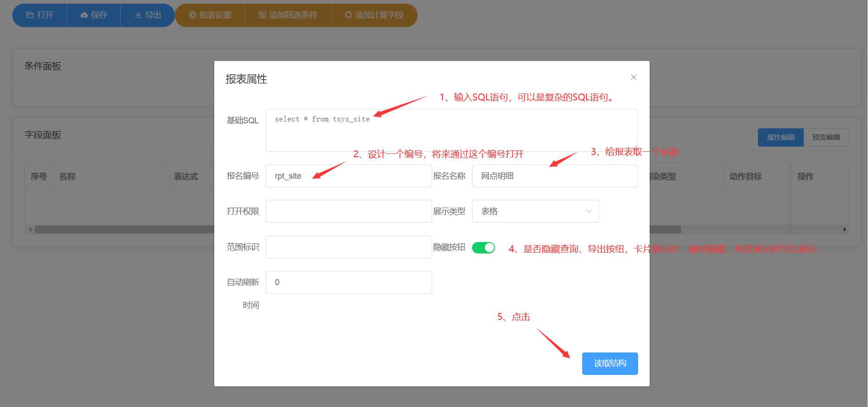Click the 动作目标 column header
Viewport: 868px width, 407px height.
pos(746,176)
